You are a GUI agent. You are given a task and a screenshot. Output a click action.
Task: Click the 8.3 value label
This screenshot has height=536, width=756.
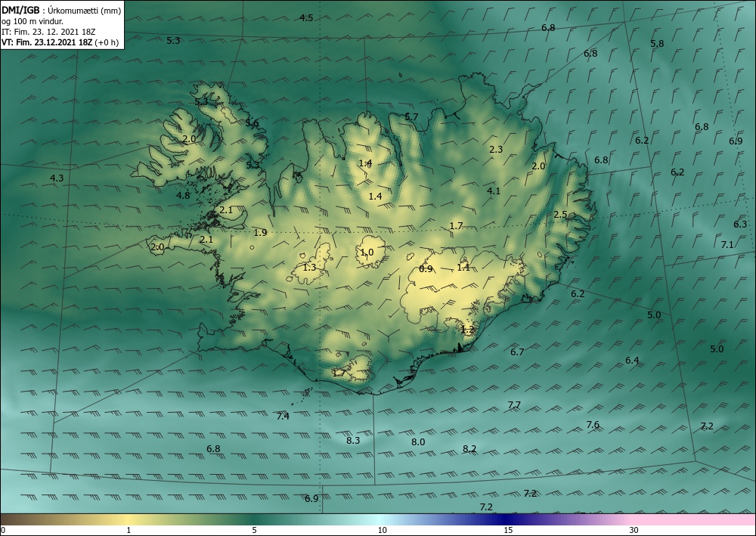[x=353, y=440]
